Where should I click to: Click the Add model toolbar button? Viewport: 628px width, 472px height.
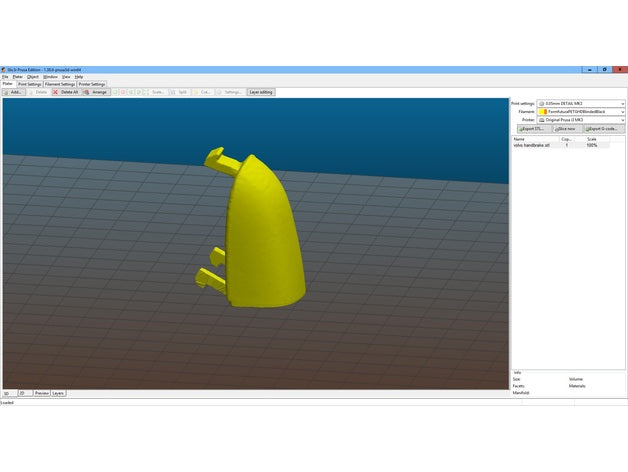pyautogui.click(x=14, y=92)
